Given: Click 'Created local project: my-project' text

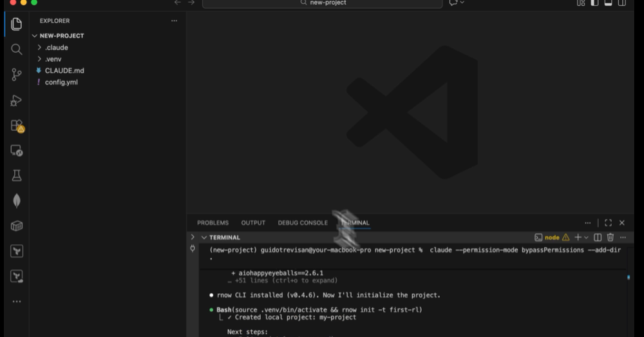Looking at the screenshot, I should coord(296,317).
